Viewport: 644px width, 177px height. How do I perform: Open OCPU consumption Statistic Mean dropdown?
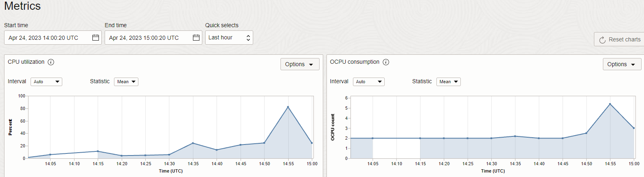(448, 82)
